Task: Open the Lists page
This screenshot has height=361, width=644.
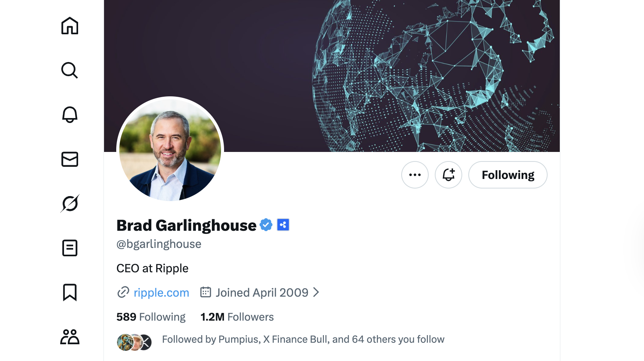Action: point(69,248)
